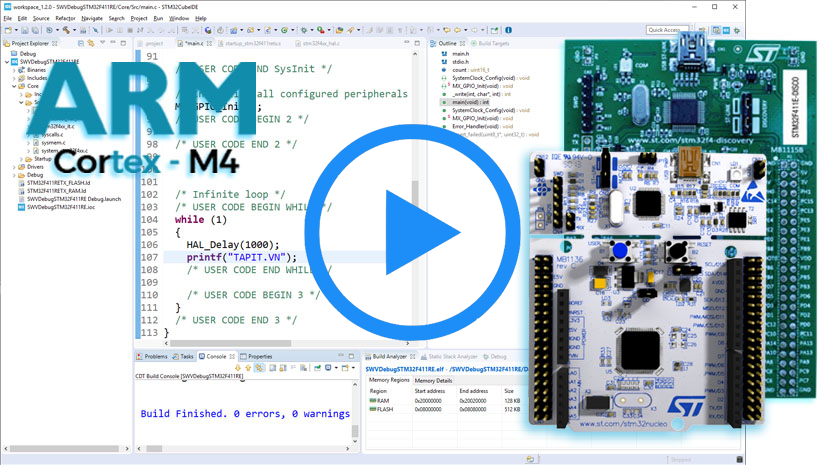The image size is (825, 465).
Task: Switch to the Debug perspective icon
Action: [737, 30]
